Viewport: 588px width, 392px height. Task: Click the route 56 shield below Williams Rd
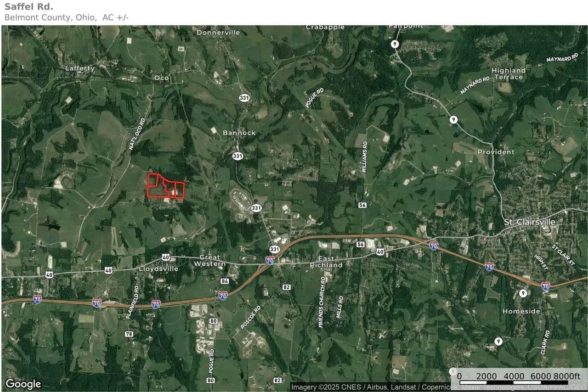point(362,205)
